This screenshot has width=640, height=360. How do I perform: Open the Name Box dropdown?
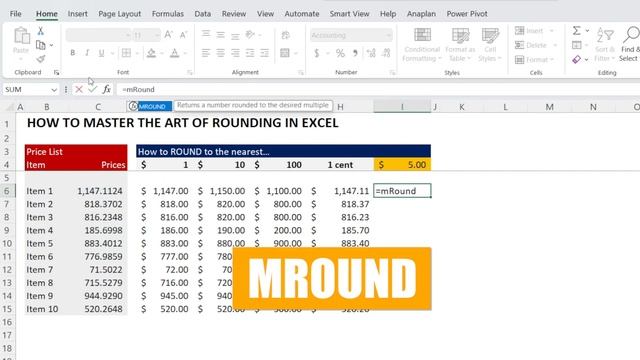click(x=54, y=89)
